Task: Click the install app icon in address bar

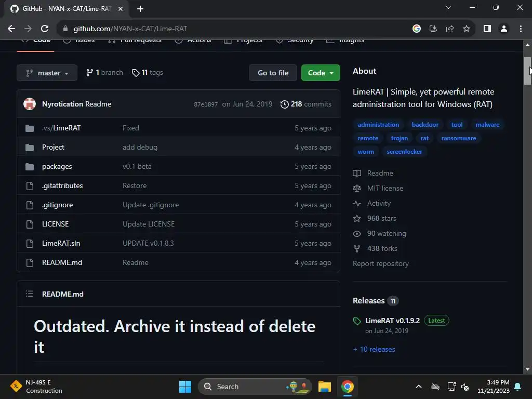Action: [x=433, y=29]
